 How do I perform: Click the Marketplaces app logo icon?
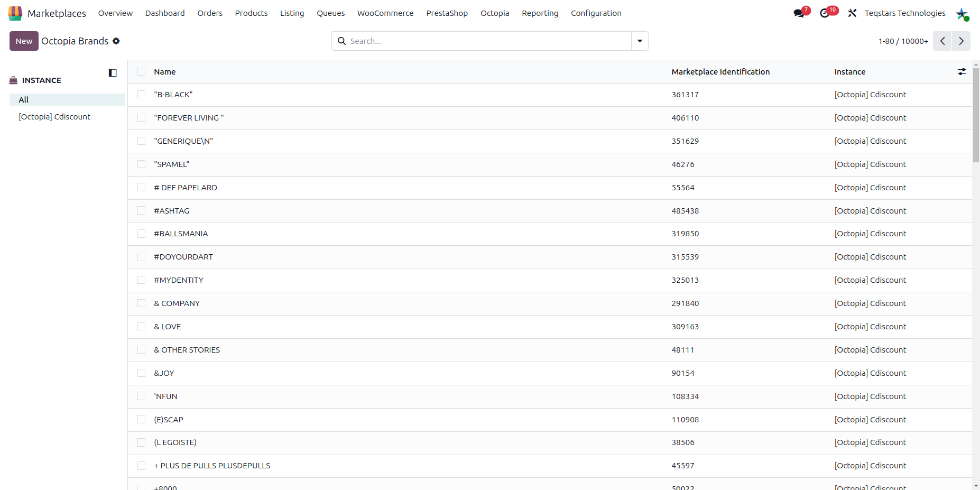tap(15, 13)
